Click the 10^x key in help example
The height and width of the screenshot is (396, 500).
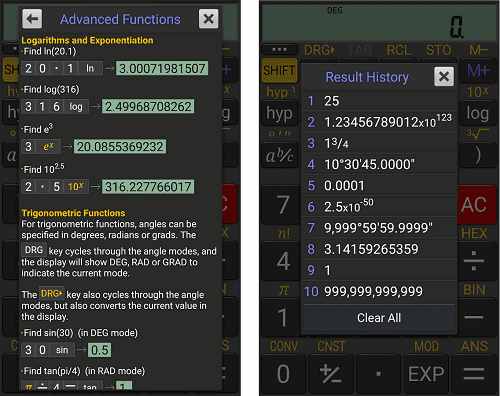coord(76,187)
